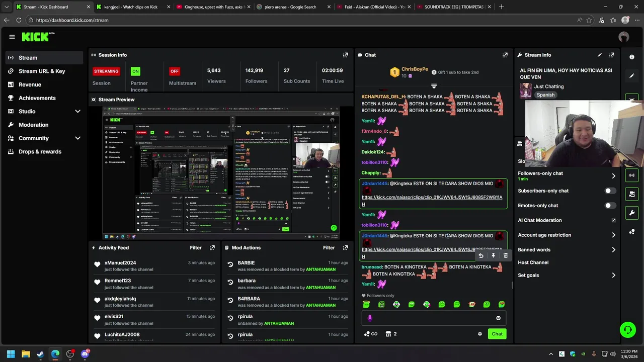
Task: Toggle Emotes-only chat switch
Action: (x=609, y=206)
